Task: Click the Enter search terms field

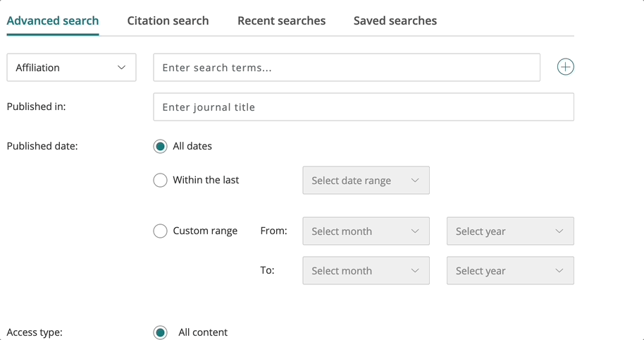Action: (x=347, y=68)
